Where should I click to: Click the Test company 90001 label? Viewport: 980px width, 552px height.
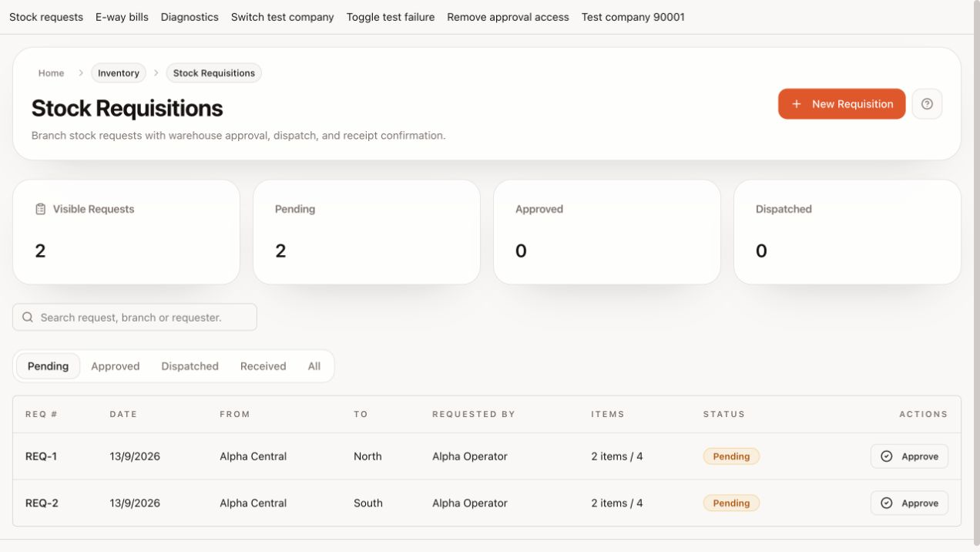pos(633,17)
